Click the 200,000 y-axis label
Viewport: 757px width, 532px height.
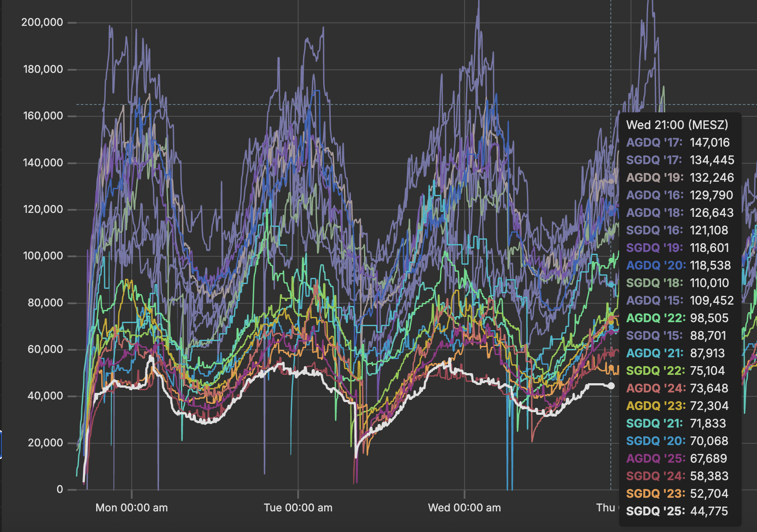click(x=42, y=22)
